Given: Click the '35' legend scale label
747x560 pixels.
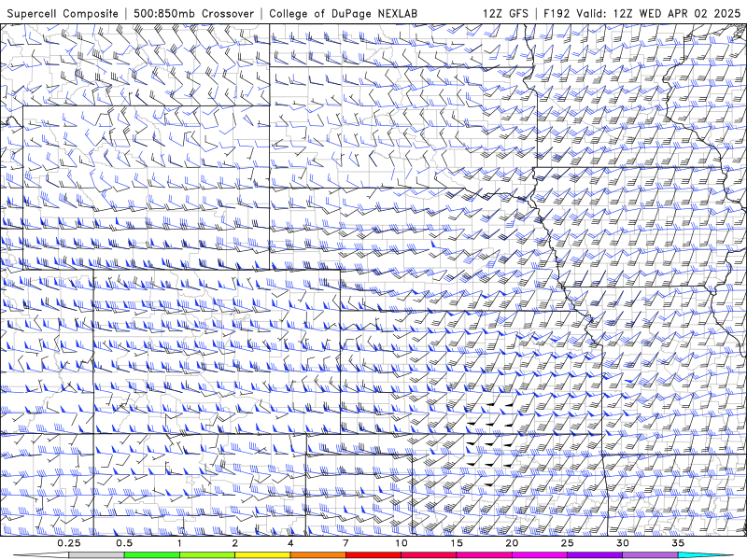Looking at the screenshot, I should click(678, 543).
